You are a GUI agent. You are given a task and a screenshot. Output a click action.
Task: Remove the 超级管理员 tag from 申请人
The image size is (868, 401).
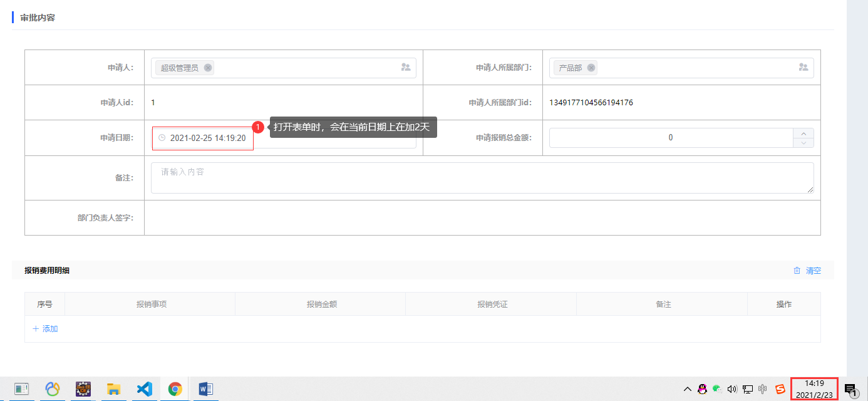click(208, 68)
